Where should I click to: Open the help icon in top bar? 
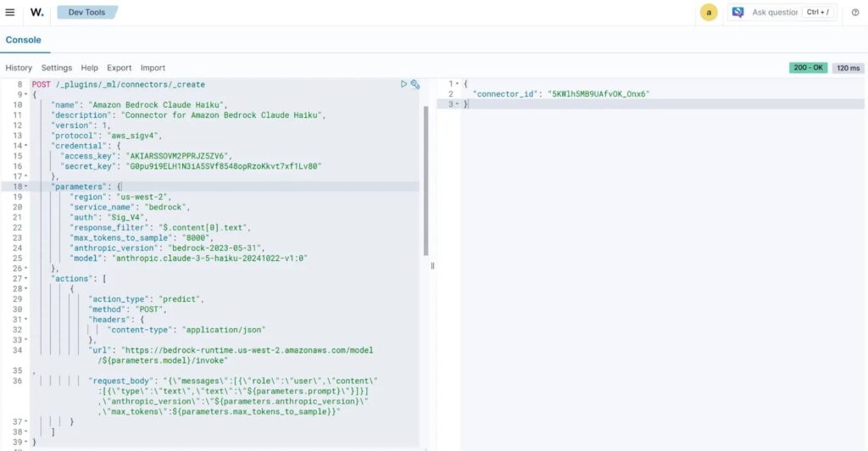click(x=855, y=12)
